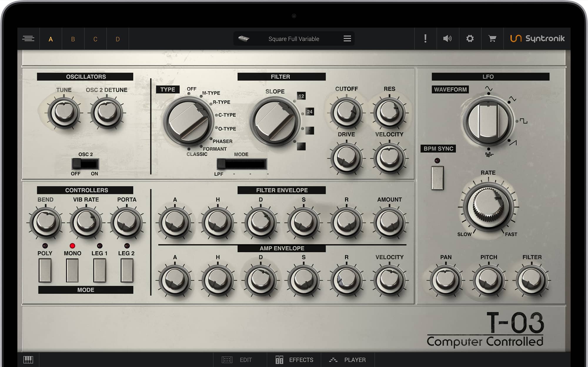Select the CLASSIC filter label
Viewport: 588px width, 367px height.
(197, 154)
